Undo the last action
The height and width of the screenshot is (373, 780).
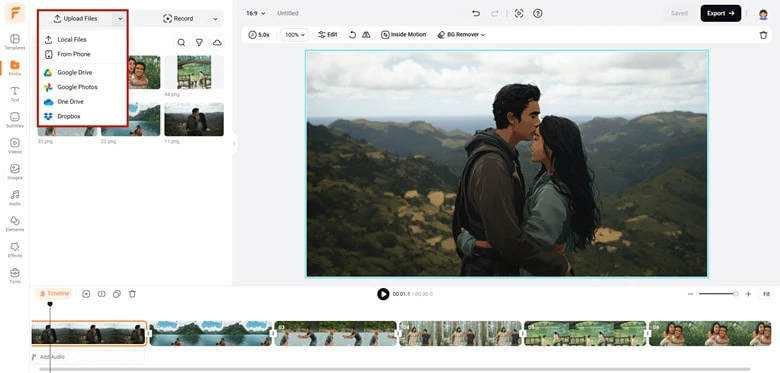point(476,13)
